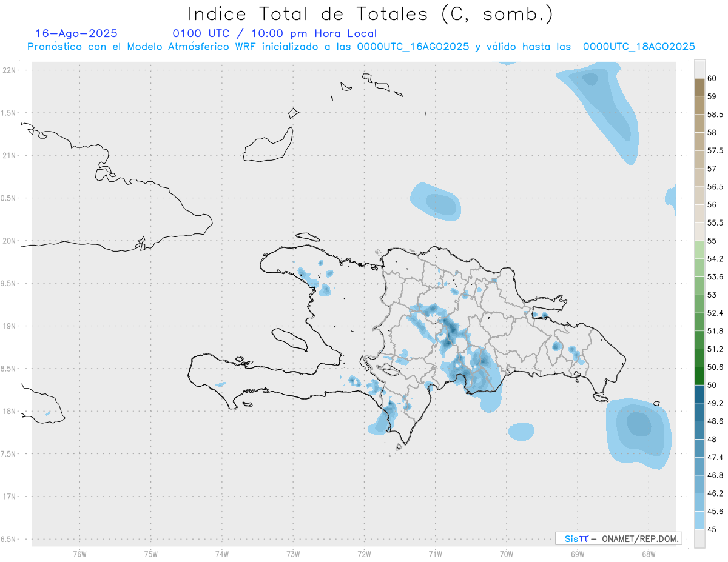Click the '19N' latitude label

coord(10,326)
